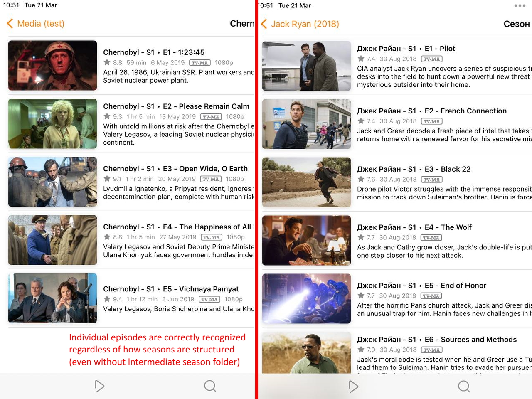The width and height of the screenshot is (532, 399).
Task: Open thumbnail for Jack Ryan E3 Black 22
Action: pyautogui.click(x=307, y=182)
